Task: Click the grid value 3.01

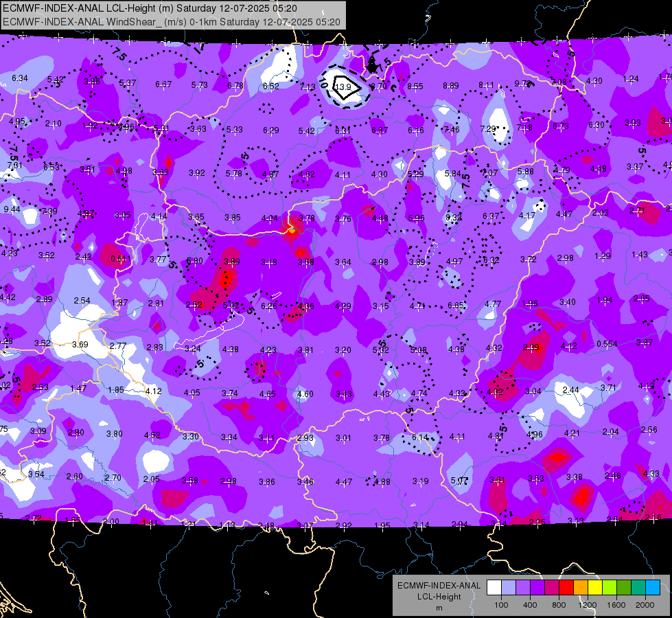Action: (343, 438)
